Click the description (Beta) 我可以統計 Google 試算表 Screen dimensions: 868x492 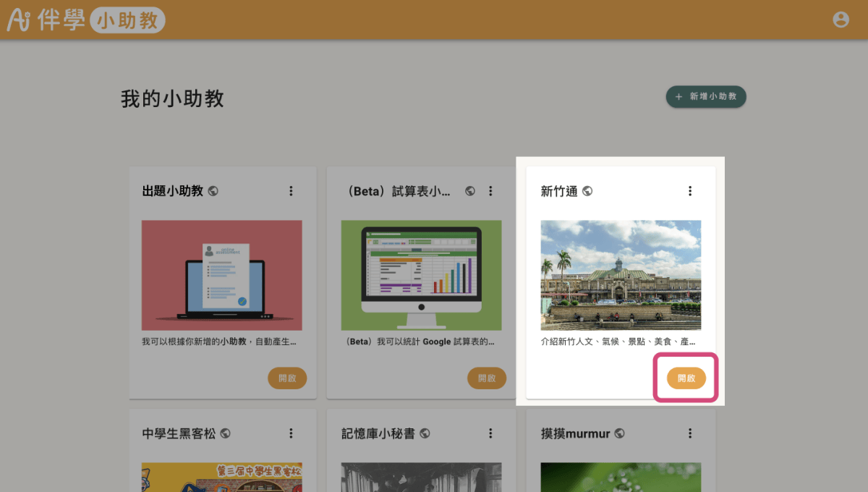tap(418, 341)
